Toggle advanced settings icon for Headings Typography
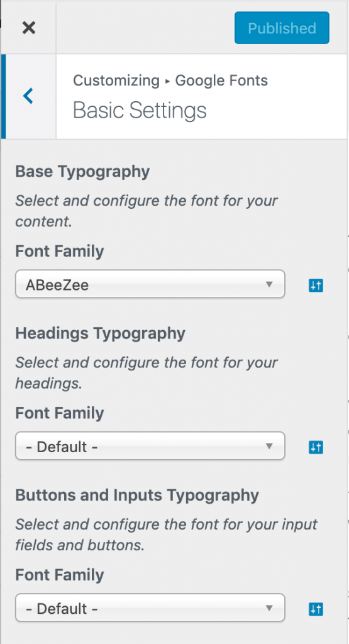 coord(316,447)
